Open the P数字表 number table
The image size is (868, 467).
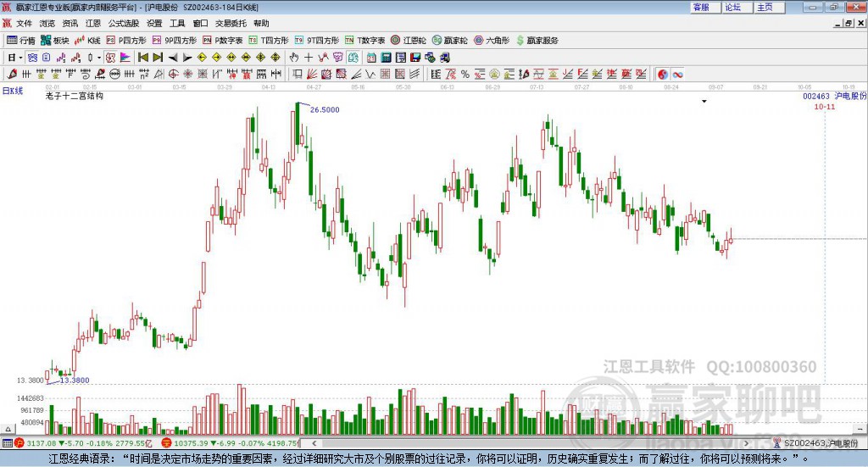223,41
